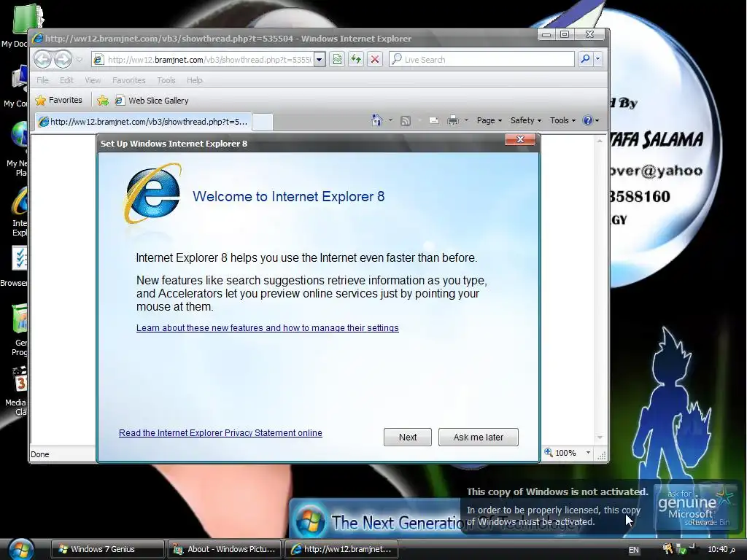Click the Refresh page icon
The height and width of the screenshot is (560, 747).
pyautogui.click(x=356, y=60)
